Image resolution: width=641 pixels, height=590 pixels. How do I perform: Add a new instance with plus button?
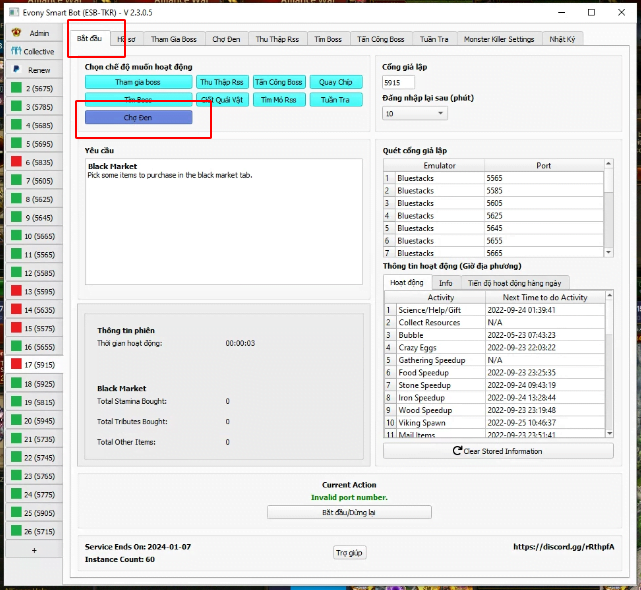pos(33,550)
